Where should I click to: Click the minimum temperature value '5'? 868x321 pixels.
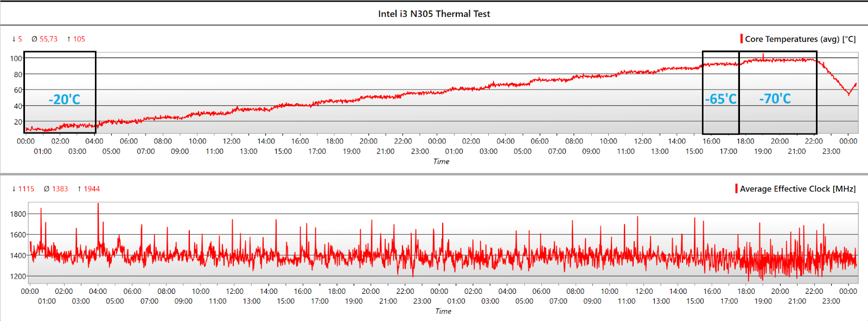click(20, 39)
